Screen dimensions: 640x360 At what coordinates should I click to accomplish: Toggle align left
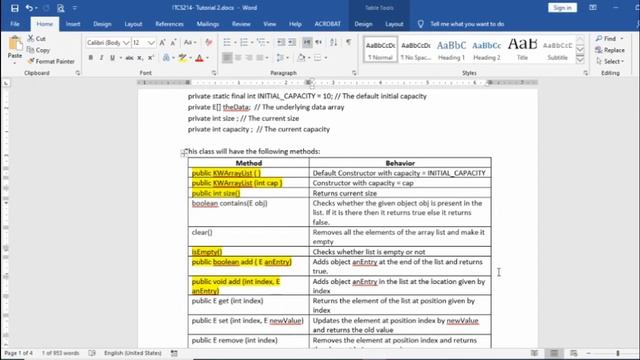(227, 58)
